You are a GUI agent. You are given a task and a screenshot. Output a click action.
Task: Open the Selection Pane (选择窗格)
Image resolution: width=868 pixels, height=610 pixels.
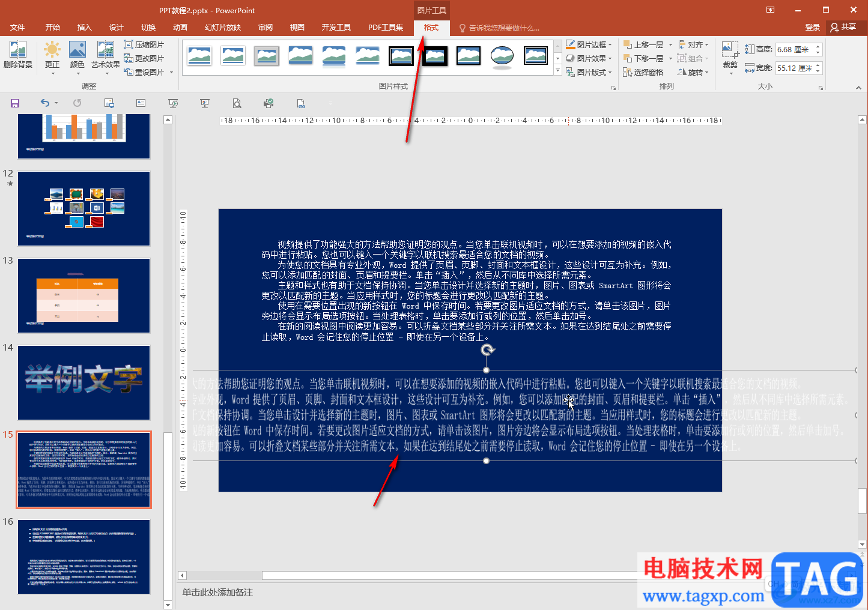click(x=643, y=72)
